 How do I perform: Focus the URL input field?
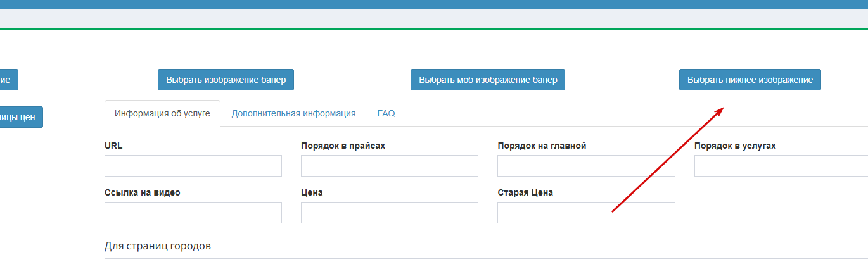click(x=193, y=166)
